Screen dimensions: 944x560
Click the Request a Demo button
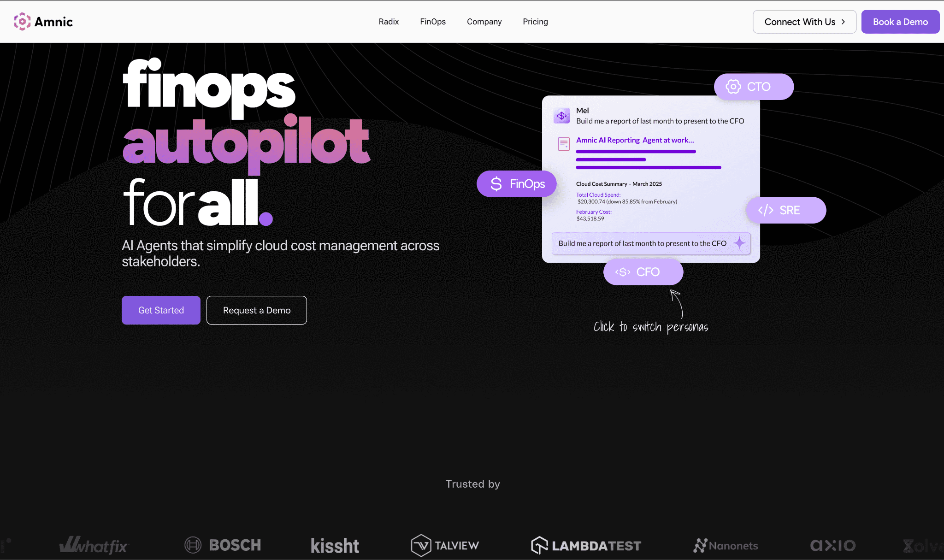pos(257,310)
